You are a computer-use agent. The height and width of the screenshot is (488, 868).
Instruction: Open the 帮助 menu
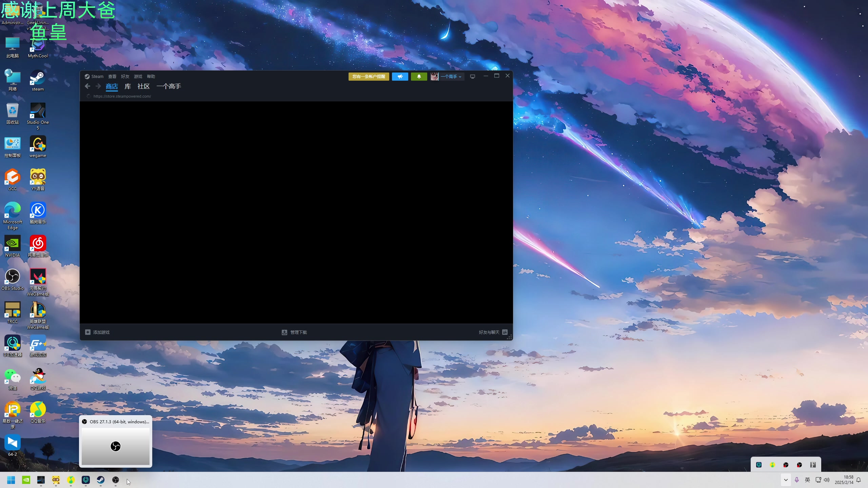(x=151, y=77)
